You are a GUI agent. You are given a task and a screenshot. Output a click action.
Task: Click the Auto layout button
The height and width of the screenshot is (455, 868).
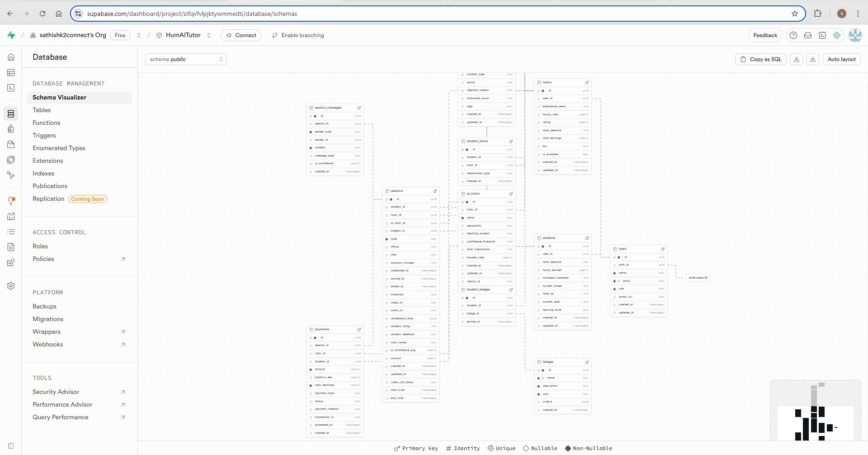[x=841, y=59]
